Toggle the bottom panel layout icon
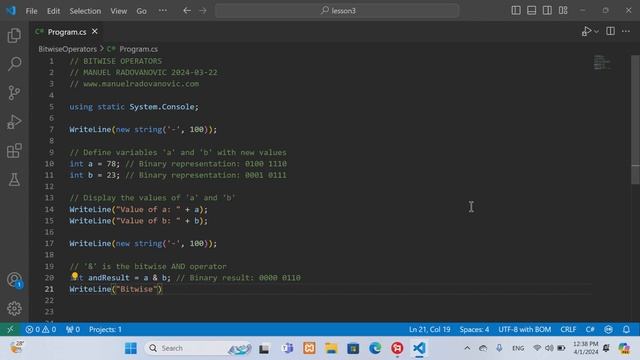Screen dimensions: 640x360 (531, 11)
